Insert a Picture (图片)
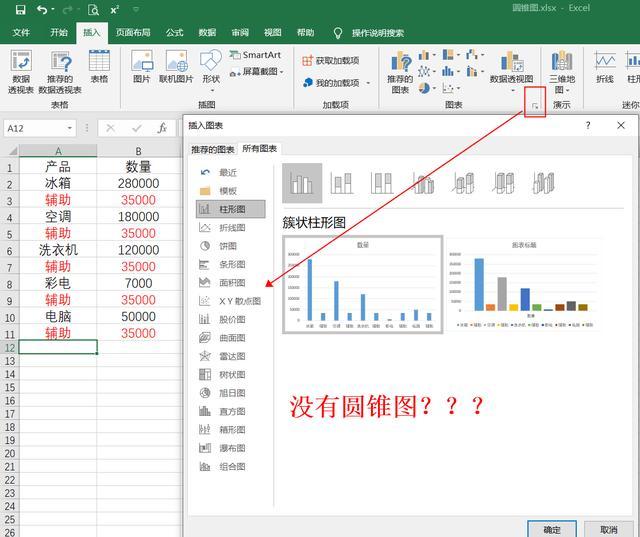This screenshot has height=537, width=640. 142,67
